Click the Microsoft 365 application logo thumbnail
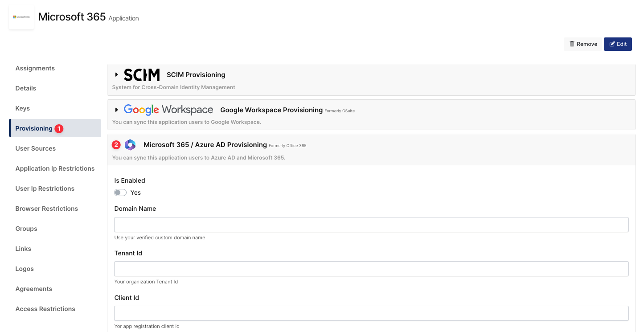This screenshot has height=332, width=644. pyautogui.click(x=21, y=17)
